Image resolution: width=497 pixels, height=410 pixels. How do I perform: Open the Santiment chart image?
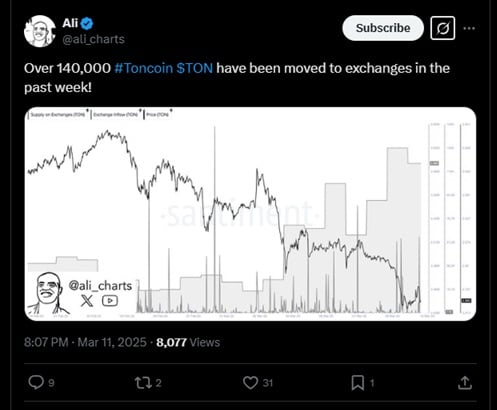(250, 214)
